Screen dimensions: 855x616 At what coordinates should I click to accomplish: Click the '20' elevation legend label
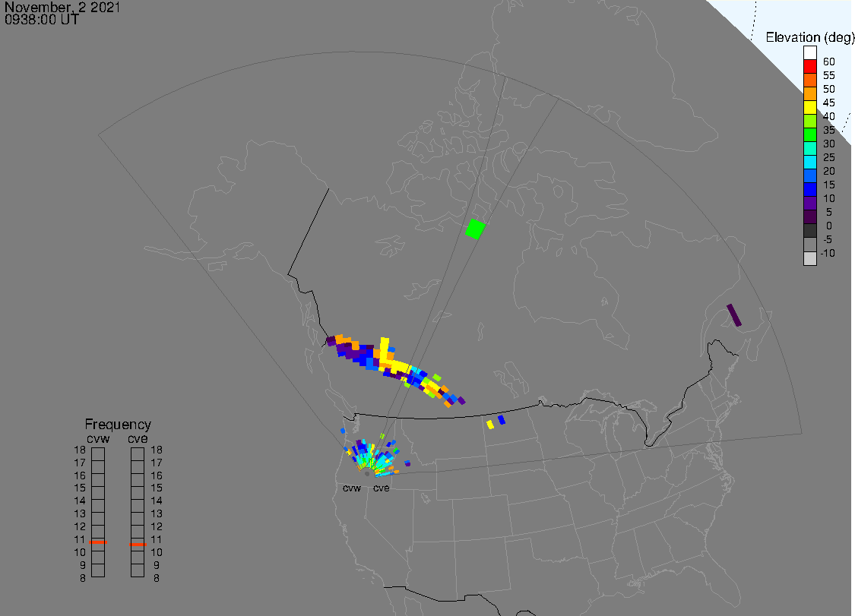[x=829, y=171]
